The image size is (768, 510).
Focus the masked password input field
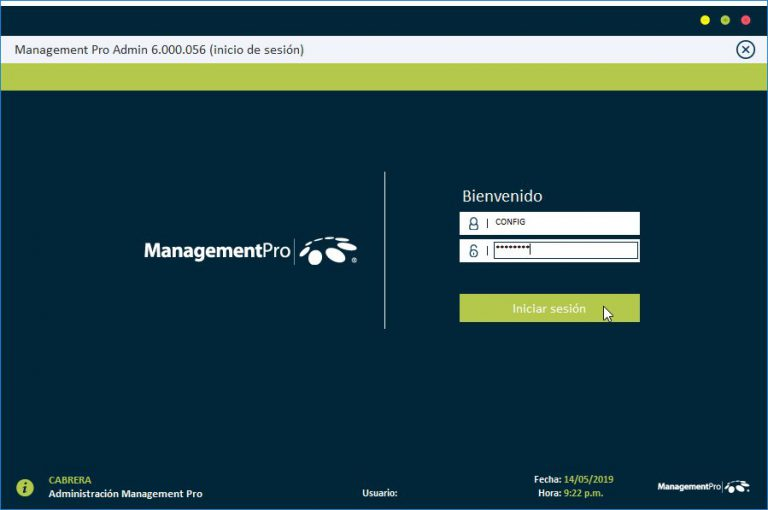pos(566,250)
